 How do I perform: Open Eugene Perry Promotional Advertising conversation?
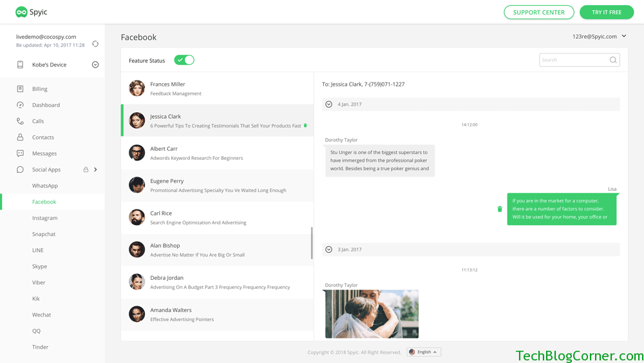coord(217,186)
